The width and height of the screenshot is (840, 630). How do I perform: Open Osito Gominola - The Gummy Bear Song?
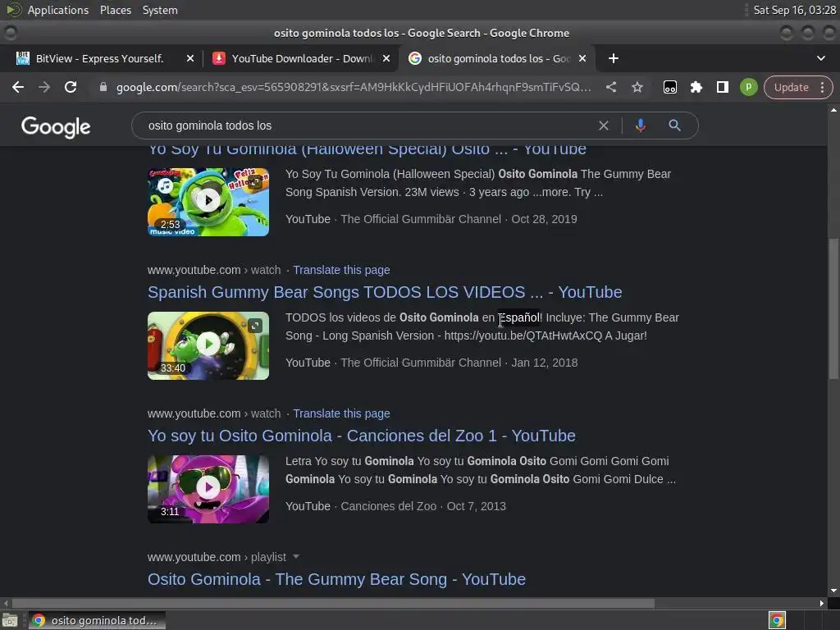pyautogui.click(x=336, y=579)
